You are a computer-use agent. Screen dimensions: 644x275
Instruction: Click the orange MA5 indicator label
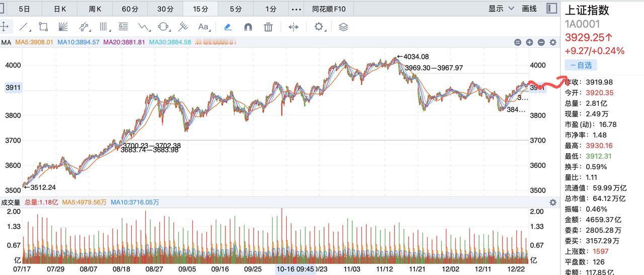[34, 42]
